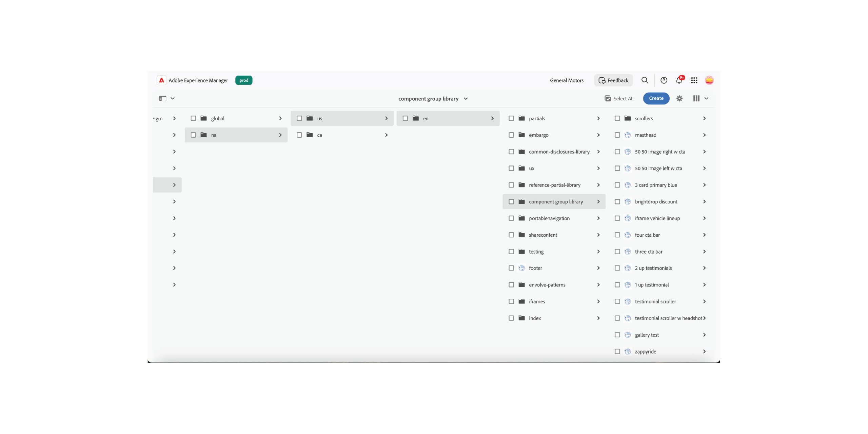Click the help question mark icon
The height and width of the screenshot is (434, 868).
click(x=664, y=80)
